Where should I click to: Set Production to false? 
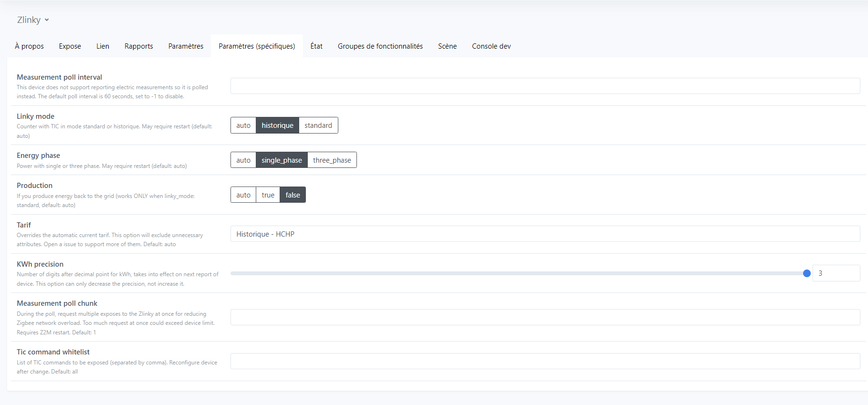point(293,195)
